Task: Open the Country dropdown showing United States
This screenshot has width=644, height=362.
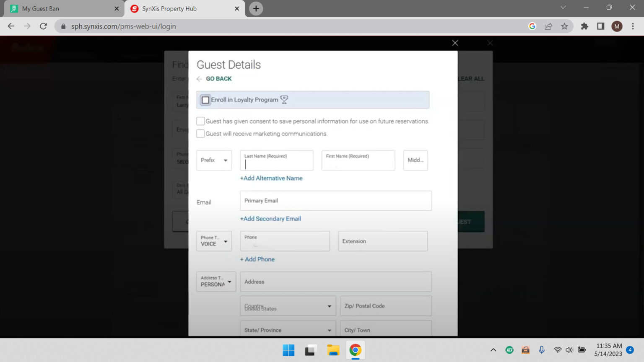Action: pos(288,306)
